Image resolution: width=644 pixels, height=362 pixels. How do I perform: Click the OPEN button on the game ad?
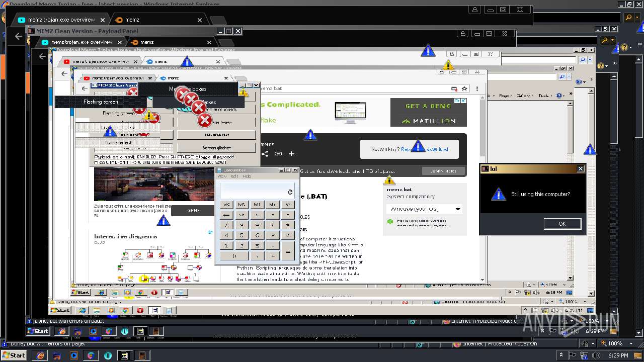(194, 210)
